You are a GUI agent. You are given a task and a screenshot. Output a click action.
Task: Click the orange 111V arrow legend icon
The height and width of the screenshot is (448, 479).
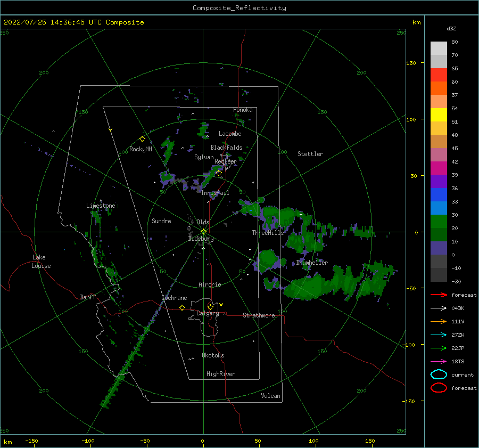click(x=439, y=321)
